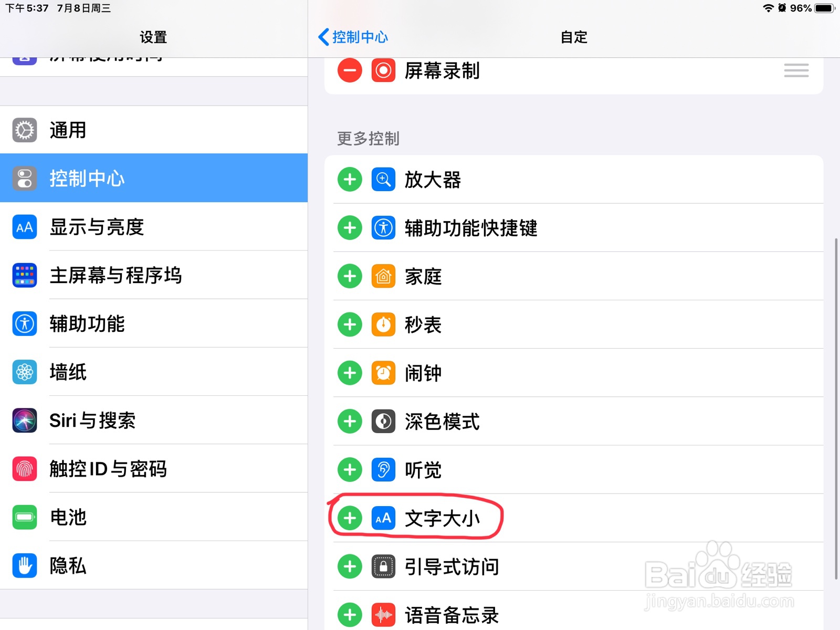The image size is (840, 630).
Task: Add 引导式访问 using its green plus
Action: 349,566
